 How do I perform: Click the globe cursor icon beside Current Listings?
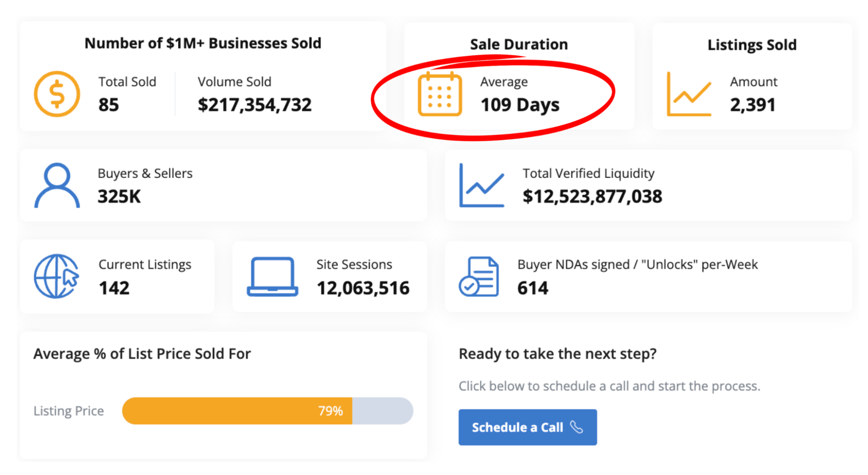click(57, 277)
